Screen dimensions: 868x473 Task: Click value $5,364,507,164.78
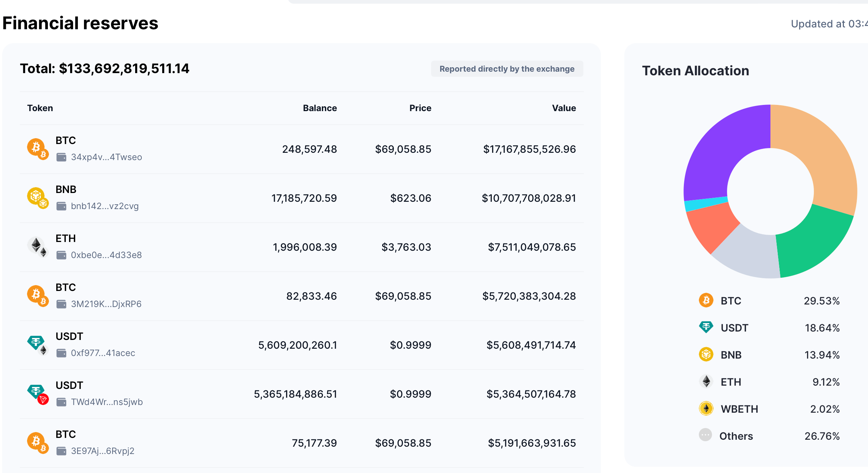(532, 394)
